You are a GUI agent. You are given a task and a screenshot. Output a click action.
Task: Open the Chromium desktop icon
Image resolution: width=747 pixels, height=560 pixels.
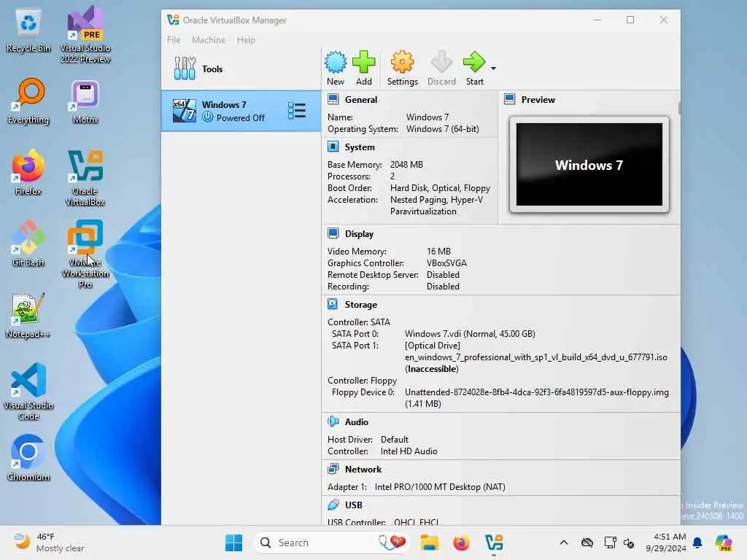28,458
